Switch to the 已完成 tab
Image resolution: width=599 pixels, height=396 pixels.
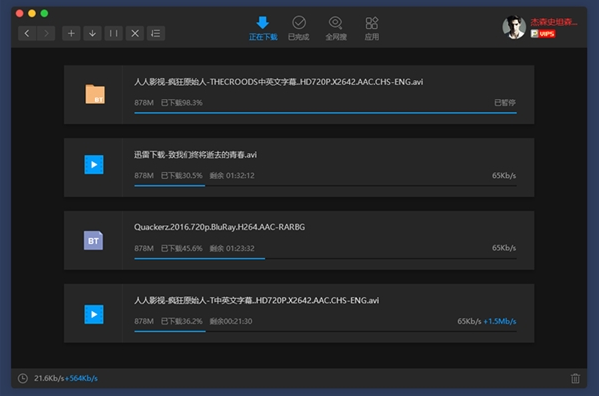click(299, 28)
